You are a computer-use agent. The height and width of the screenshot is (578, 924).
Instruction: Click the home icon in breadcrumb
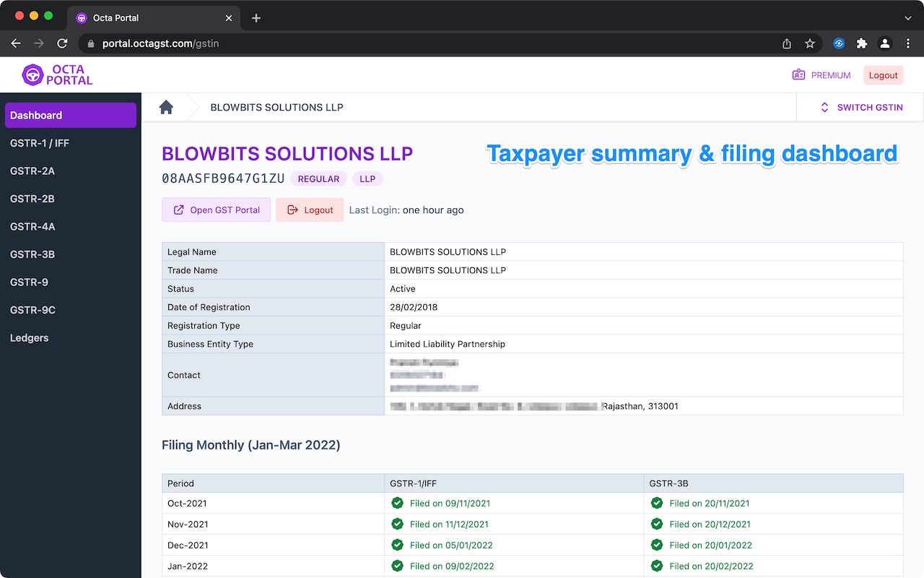[166, 108]
